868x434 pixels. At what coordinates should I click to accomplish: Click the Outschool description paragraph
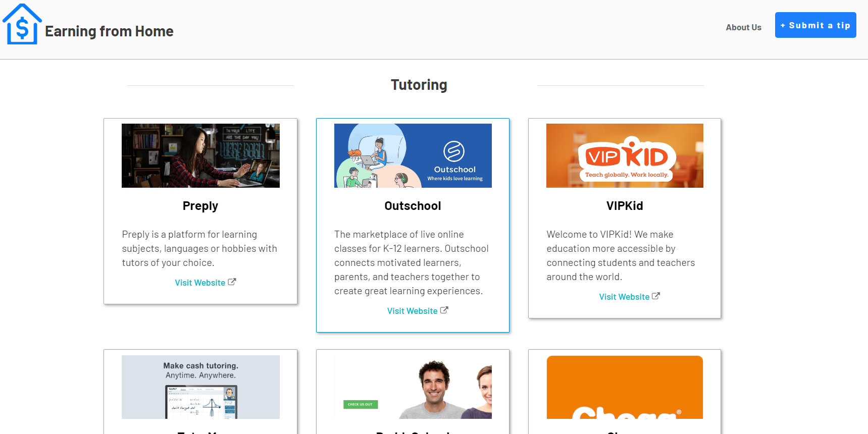(x=412, y=262)
